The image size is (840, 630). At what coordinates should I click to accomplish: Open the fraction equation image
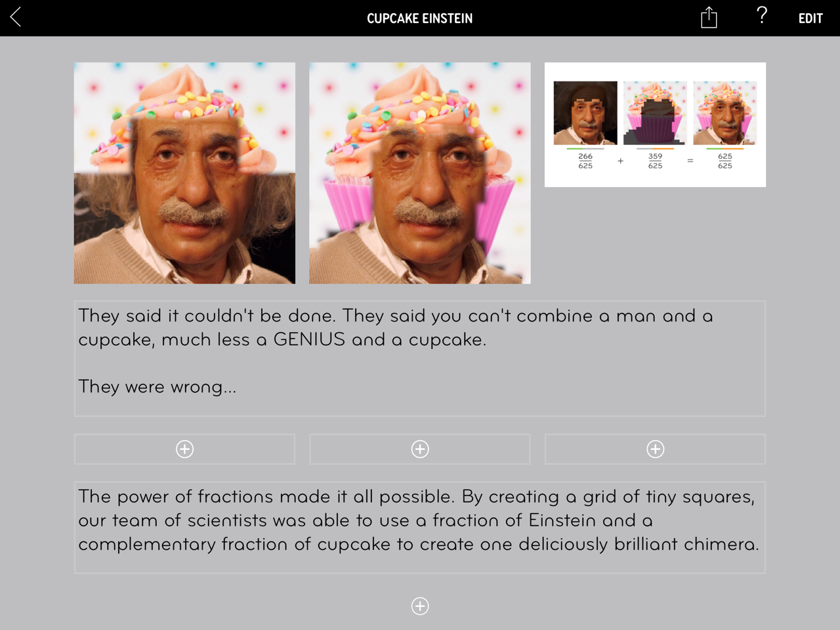[655, 125]
